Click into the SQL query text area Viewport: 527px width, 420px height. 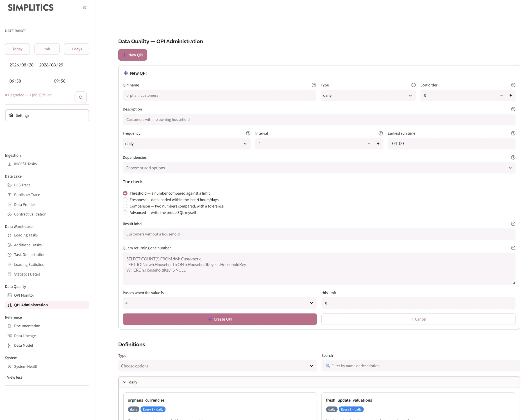coord(319,269)
